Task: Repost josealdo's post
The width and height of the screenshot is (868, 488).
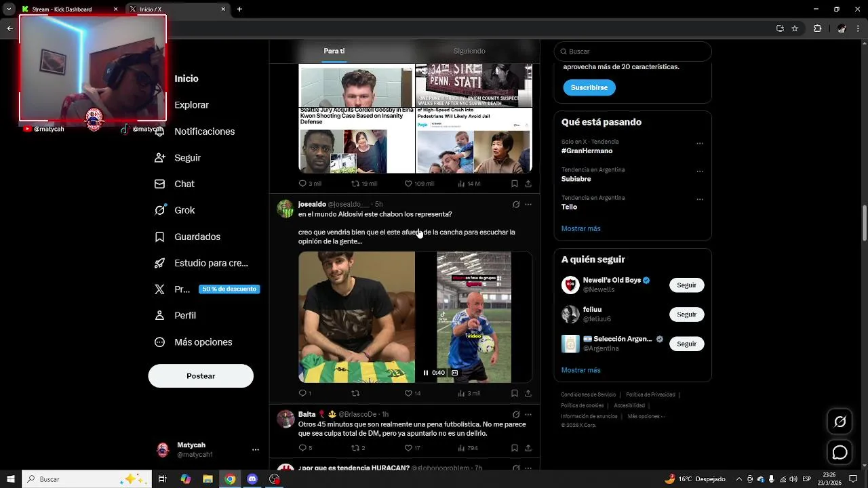Action: point(355,393)
